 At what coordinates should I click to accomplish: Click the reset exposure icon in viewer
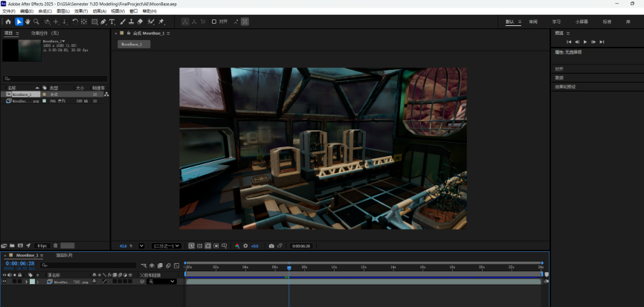click(x=245, y=246)
